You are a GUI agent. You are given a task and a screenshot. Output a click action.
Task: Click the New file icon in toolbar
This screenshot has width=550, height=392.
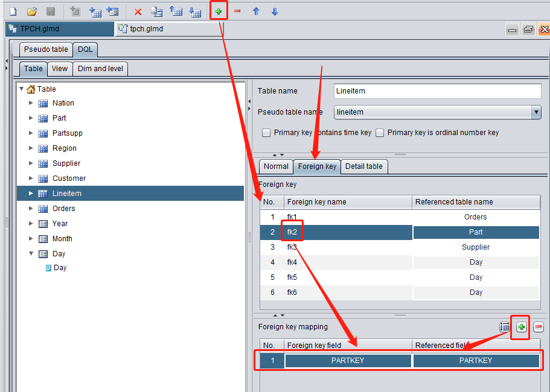pyautogui.click(x=13, y=11)
